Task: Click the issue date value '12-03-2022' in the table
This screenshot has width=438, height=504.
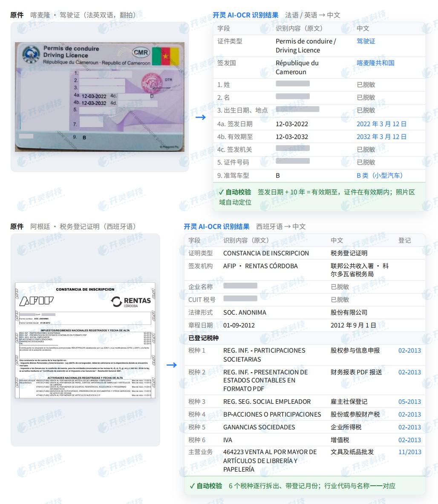Action: click(x=292, y=124)
